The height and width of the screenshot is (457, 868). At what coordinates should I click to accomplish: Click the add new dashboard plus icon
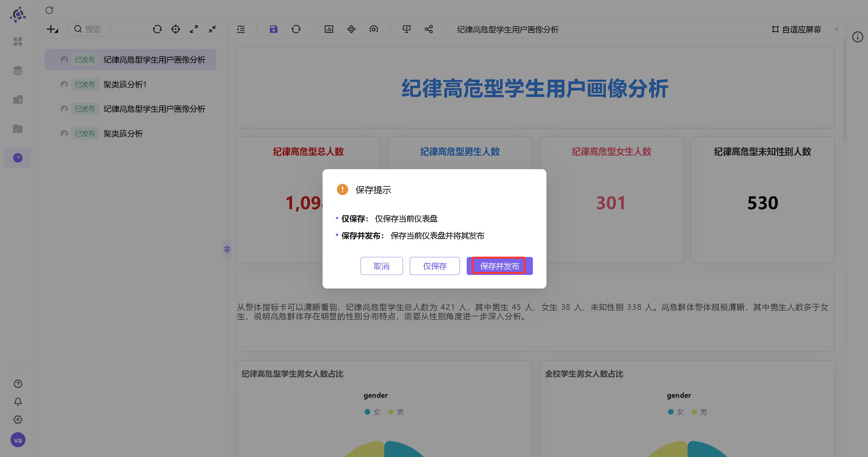pyautogui.click(x=52, y=29)
